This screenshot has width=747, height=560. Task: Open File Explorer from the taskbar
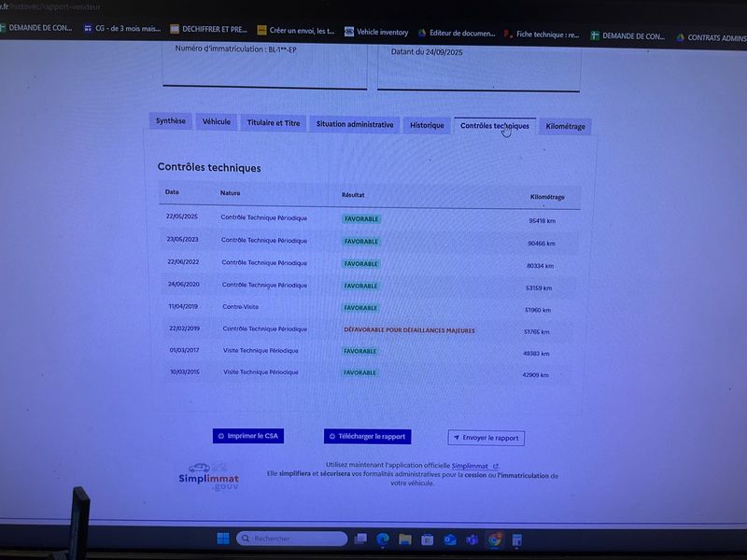tap(405, 539)
